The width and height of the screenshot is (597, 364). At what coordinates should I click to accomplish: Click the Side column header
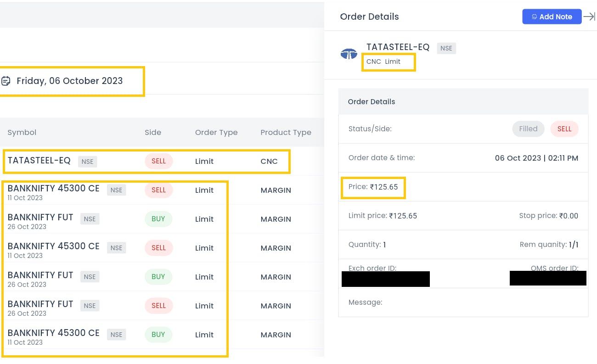tap(153, 132)
